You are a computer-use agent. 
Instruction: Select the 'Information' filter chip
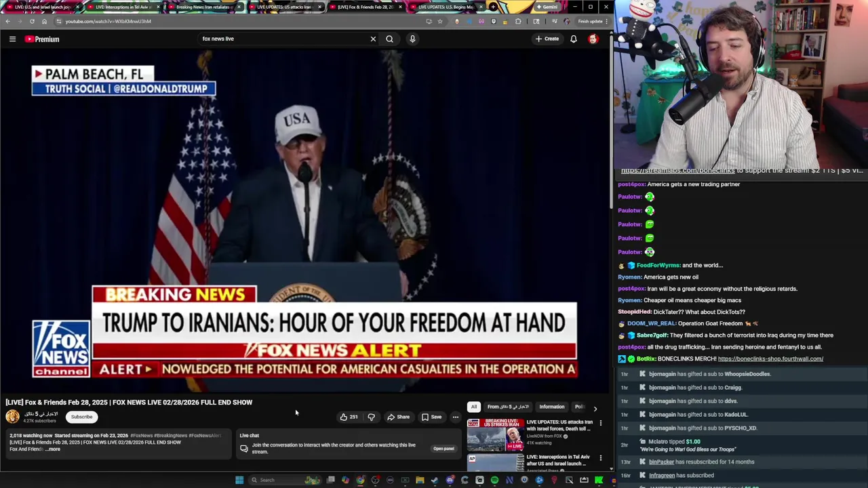click(552, 407)
